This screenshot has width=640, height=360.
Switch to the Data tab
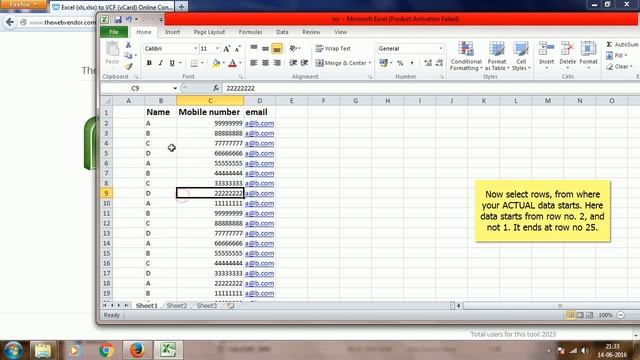click(x=282, y=32)
